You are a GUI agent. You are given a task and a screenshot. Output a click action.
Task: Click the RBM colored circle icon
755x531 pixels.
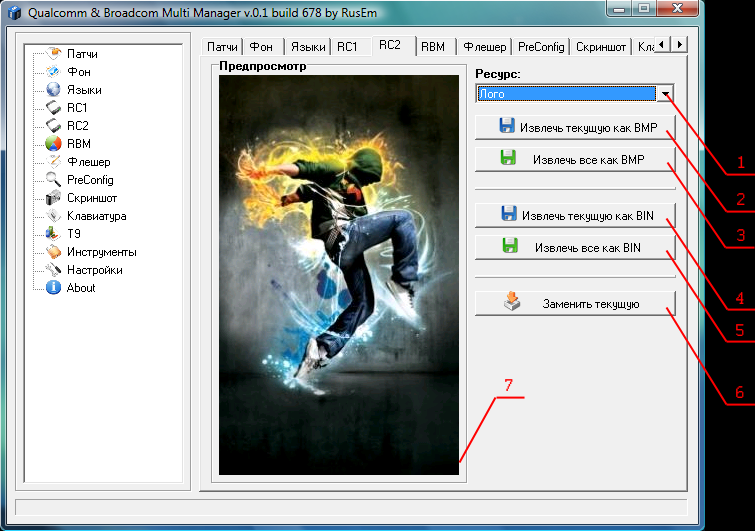click(x=55, y=144)
